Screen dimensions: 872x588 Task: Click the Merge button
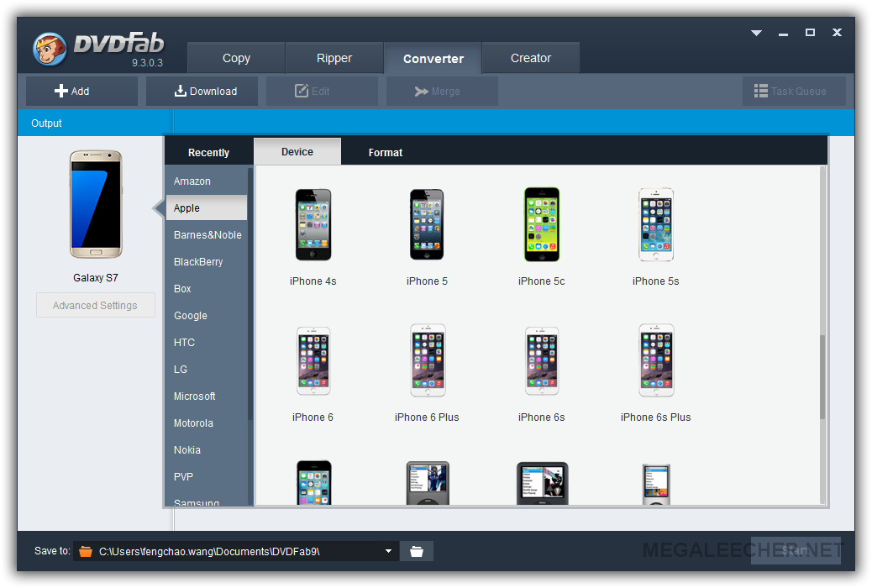coord(442,92)
